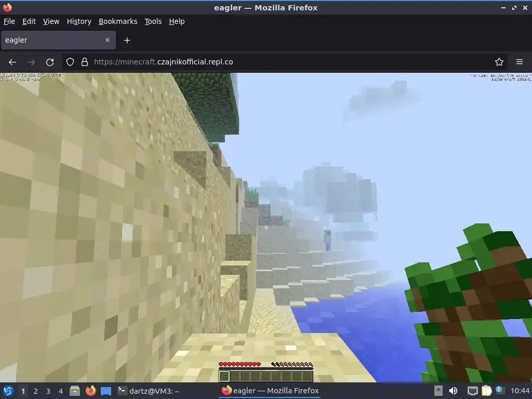Open the file manager from taskbar
The image size is (532, 399).
pyautogui.click(x=75, y=391)
